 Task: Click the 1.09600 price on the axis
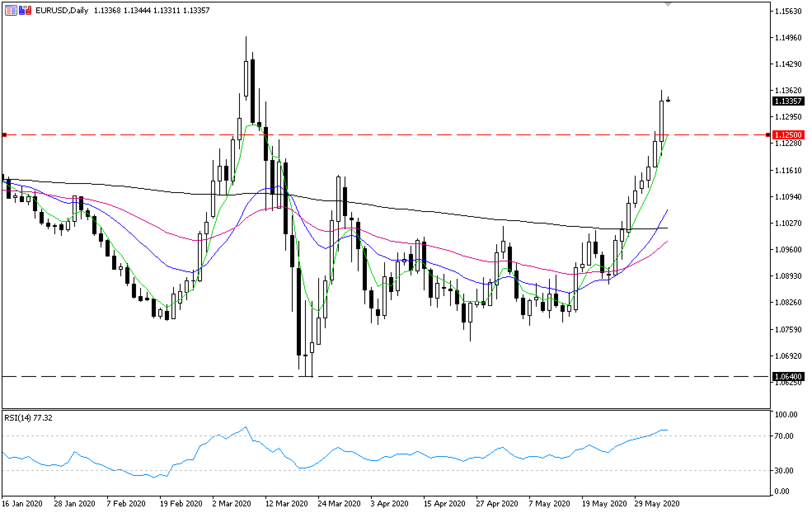point(788,249)
